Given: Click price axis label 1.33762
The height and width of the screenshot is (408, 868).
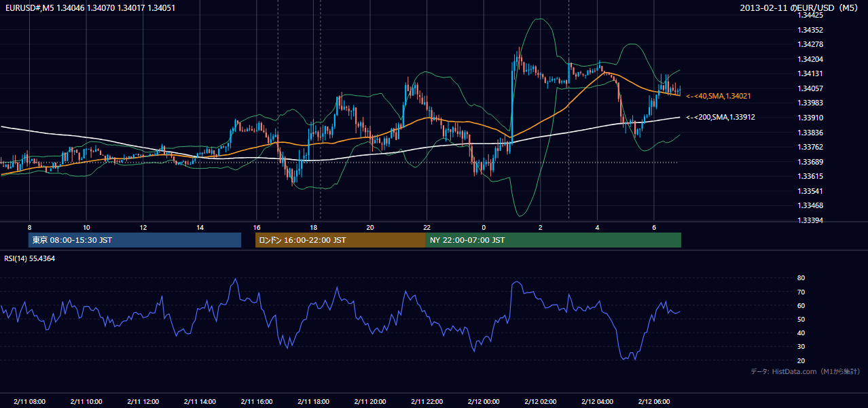Looking at the screenshot, I should (810, 147).
